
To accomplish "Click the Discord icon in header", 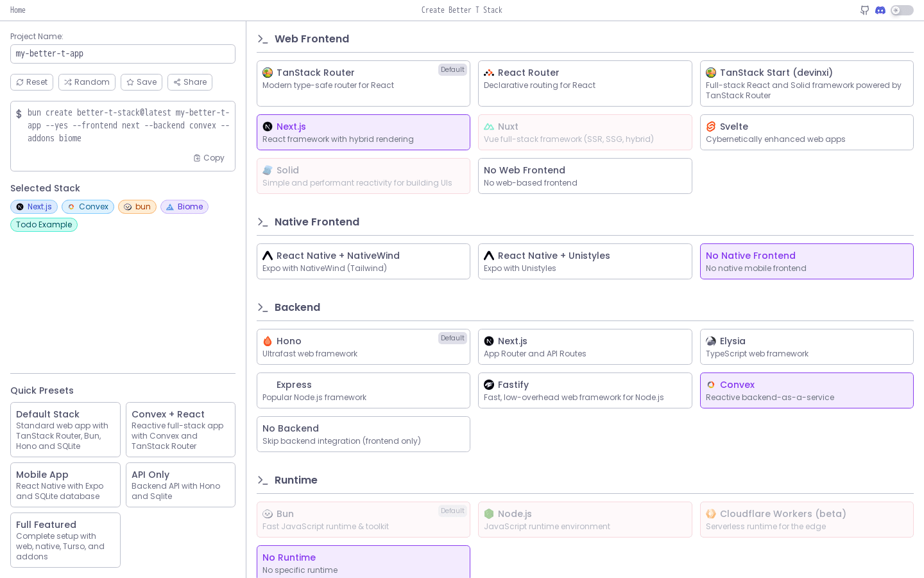I will click(x=880, y=10).
